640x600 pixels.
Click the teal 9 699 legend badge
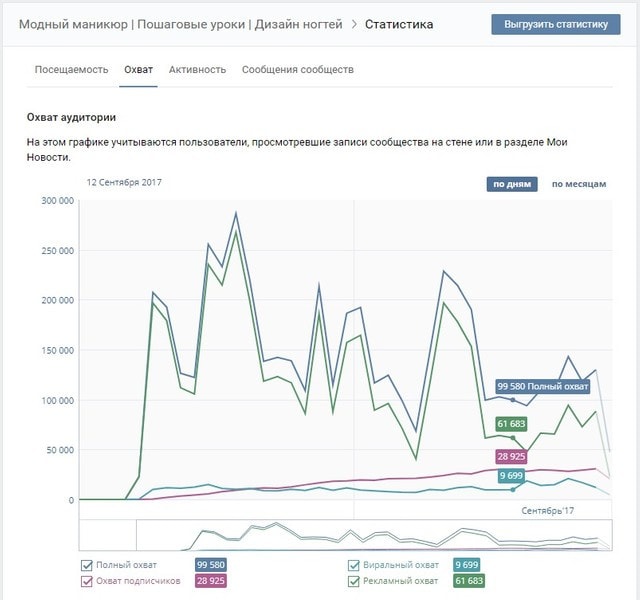(x=465, y=565)
